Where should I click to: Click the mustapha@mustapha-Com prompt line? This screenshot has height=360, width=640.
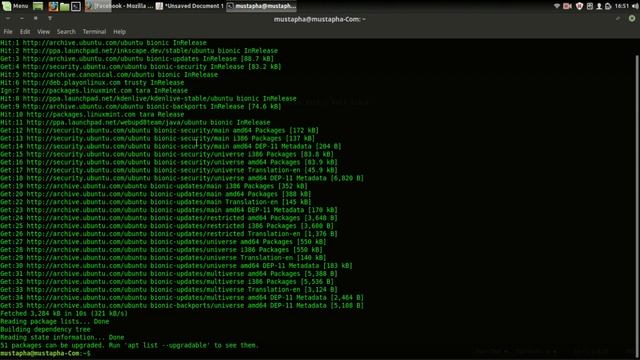click(45, 353)
